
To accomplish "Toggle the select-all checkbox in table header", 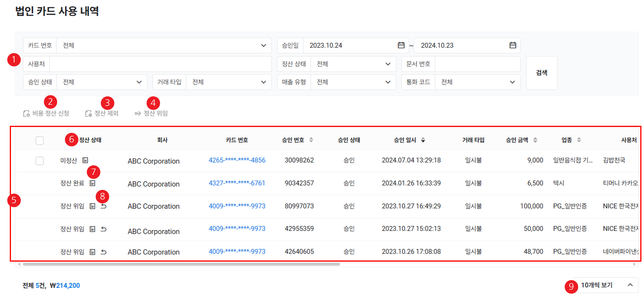I will click(x=39, y=140).
